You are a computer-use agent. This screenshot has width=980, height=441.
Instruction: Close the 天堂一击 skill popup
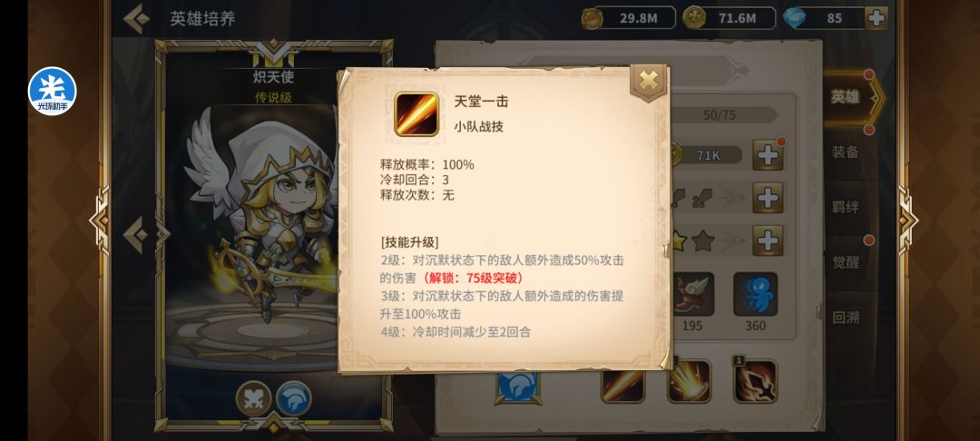pyautogui.click(x=649, y=81)
